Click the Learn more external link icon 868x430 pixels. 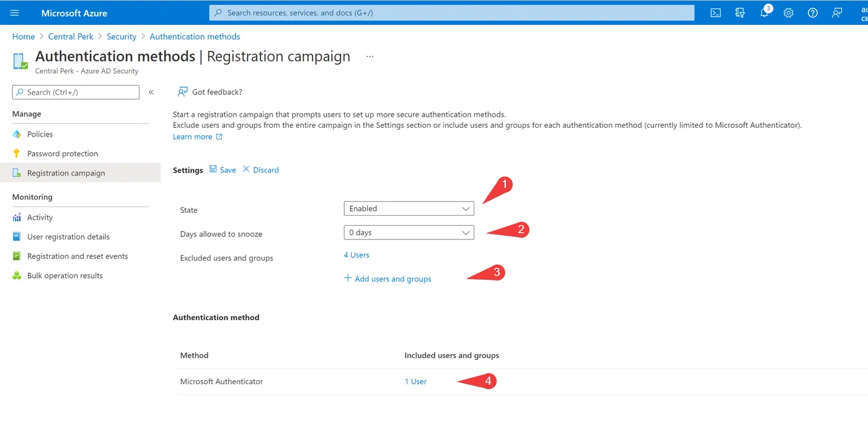coord(219,137)
